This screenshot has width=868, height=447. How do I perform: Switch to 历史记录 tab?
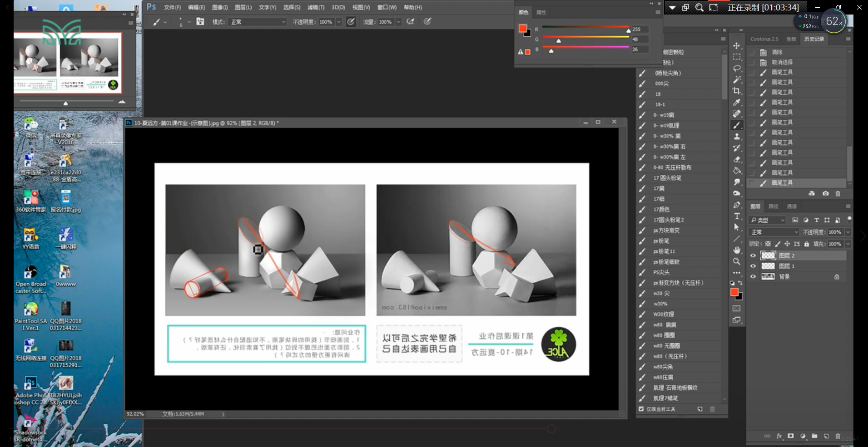814,39
